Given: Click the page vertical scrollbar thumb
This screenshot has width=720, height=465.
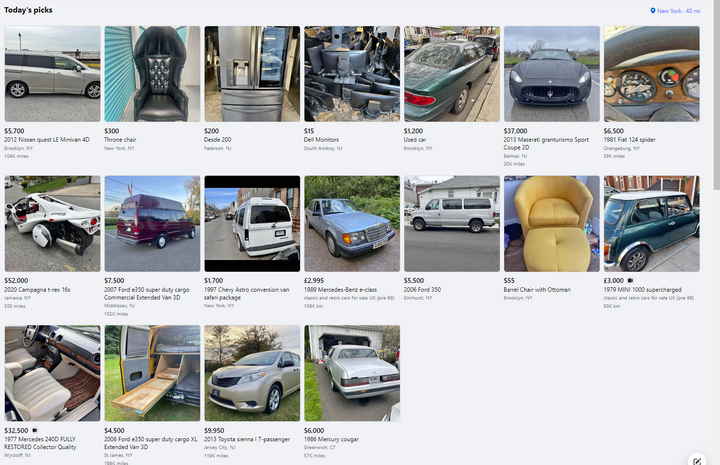Looking at the screenshot, I should tap(716, 94).
